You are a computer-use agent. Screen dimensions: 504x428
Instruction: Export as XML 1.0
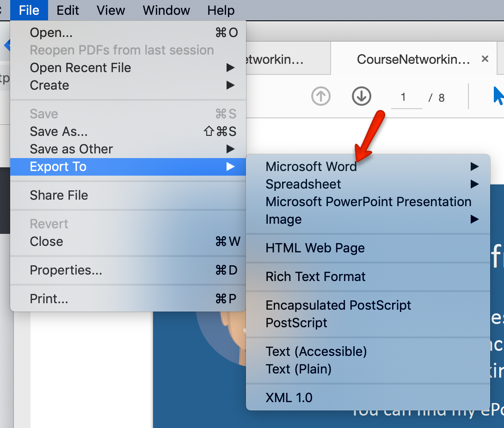click(368, 398)
